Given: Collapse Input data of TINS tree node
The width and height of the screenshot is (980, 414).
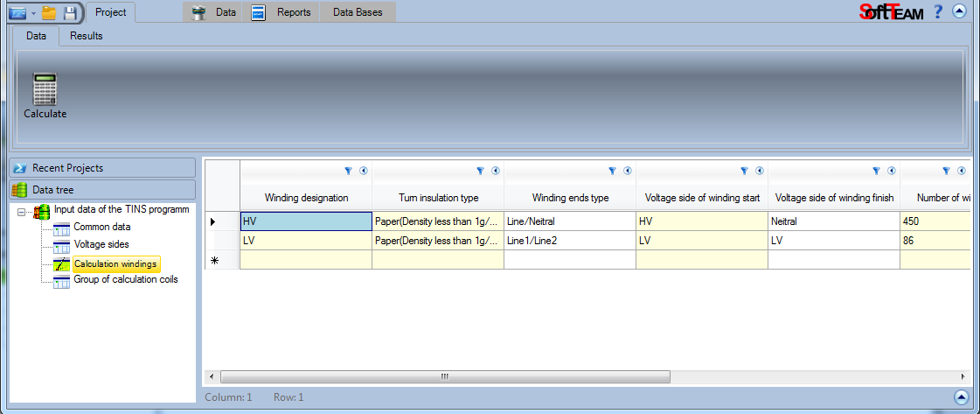Looking at the screenshot, I should tap(23, 212).
